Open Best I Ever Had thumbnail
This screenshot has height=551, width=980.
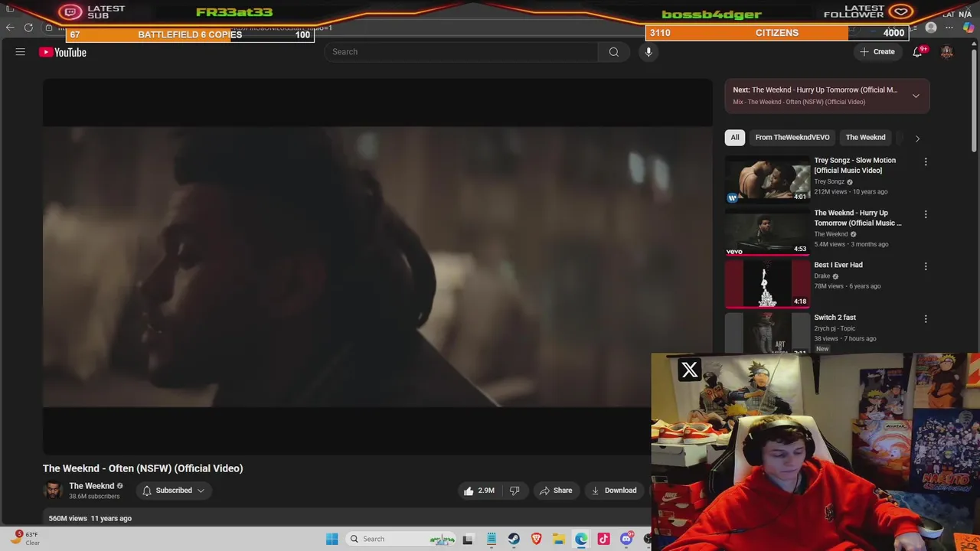[767, 284]
